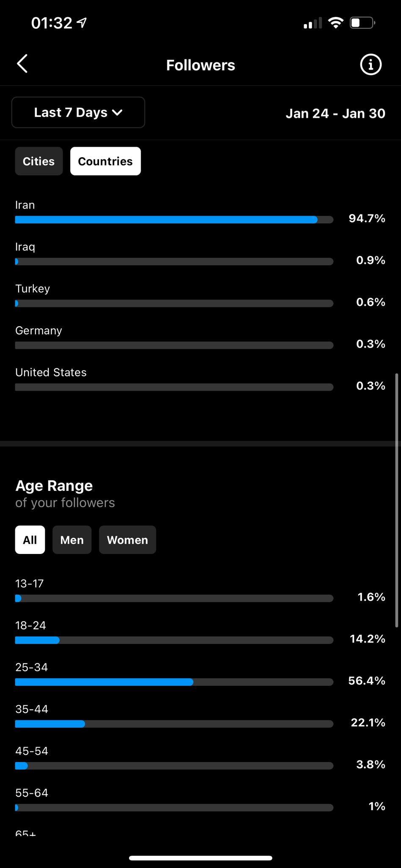Tap the home indicator bar
Image resolution: width=401 pixels, height=868 pixels.
(x=200, y=858)
